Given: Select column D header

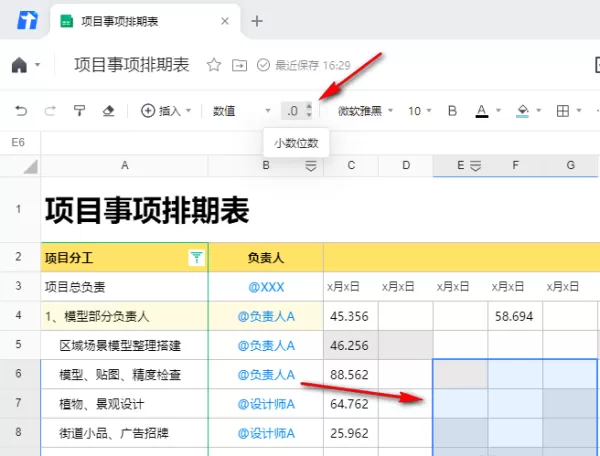Looking at the screenshot, I should tap(406, 165).
